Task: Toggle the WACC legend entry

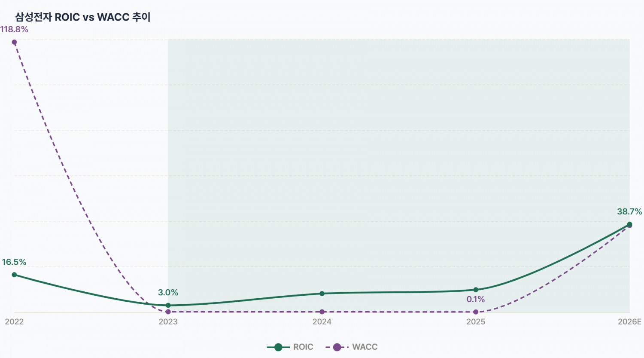Action: tap(352, 347)
